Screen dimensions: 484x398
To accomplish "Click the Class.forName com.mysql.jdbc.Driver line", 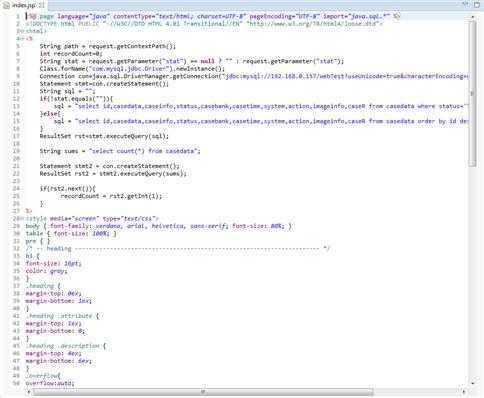I will coord(132,69).
